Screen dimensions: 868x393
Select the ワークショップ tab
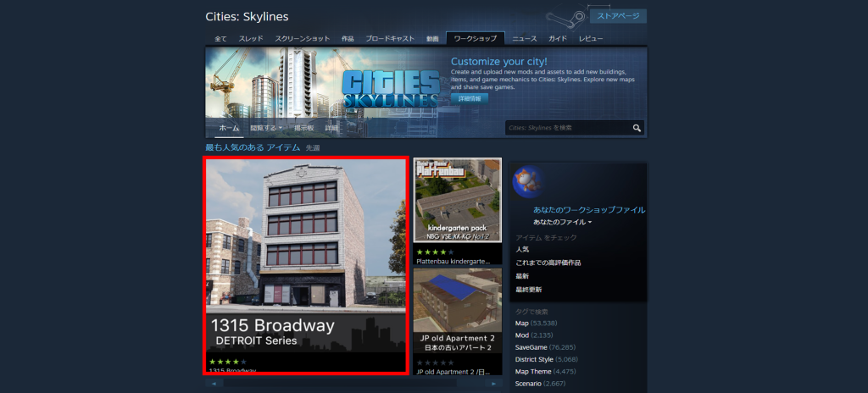[475, 39]
